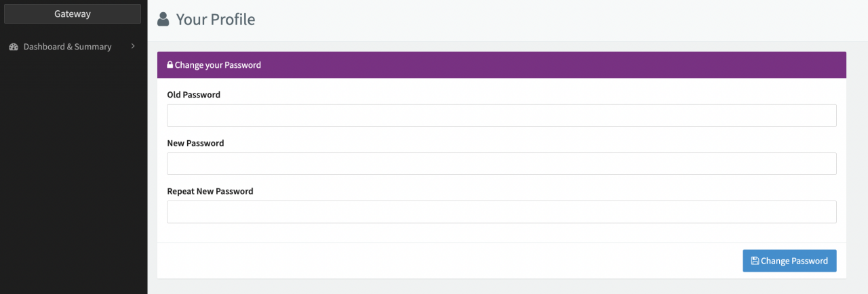Open the Dashboard & Summary menu item
This screenshot has height=294, width=868.
tap(67, 47)
